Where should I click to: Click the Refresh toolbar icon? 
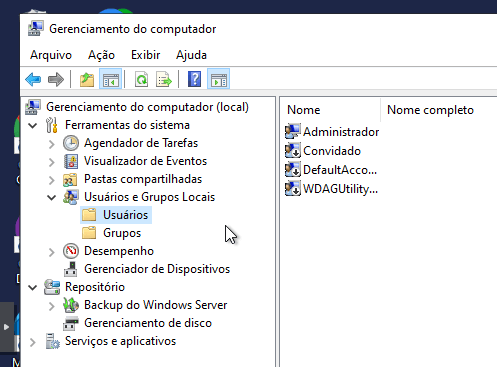pos(141,80)
